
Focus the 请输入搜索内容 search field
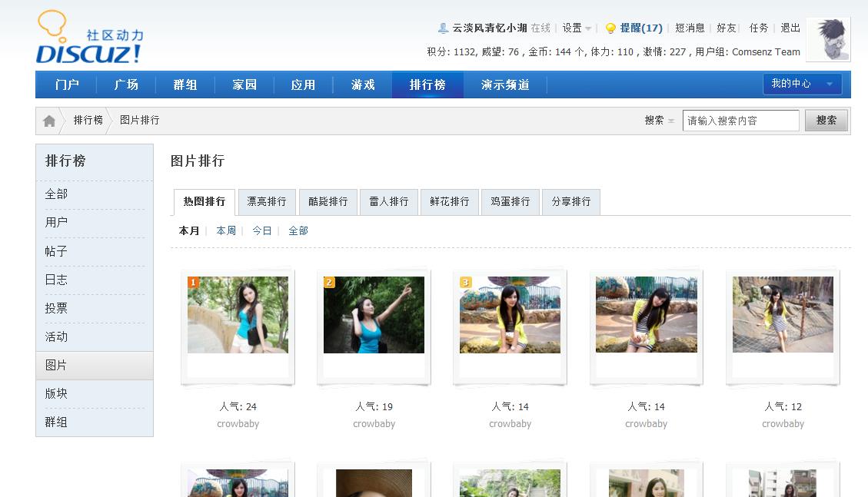point(740,121)
